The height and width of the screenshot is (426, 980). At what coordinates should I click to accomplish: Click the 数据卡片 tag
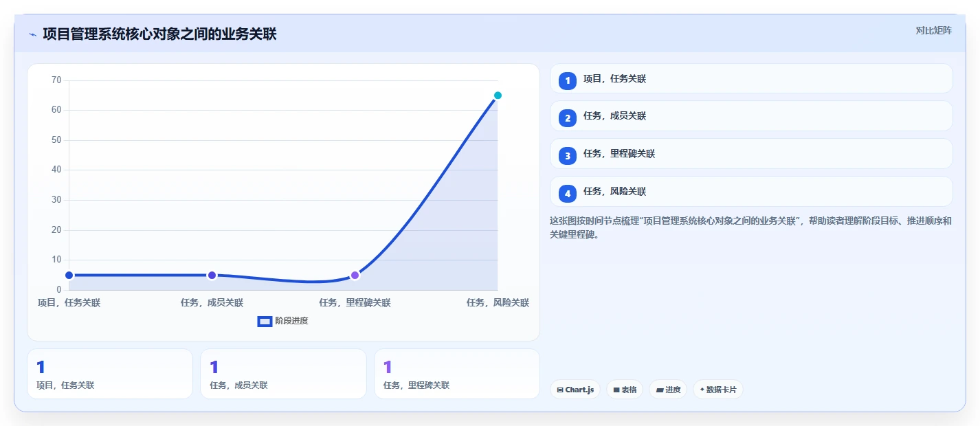point(718,390)
